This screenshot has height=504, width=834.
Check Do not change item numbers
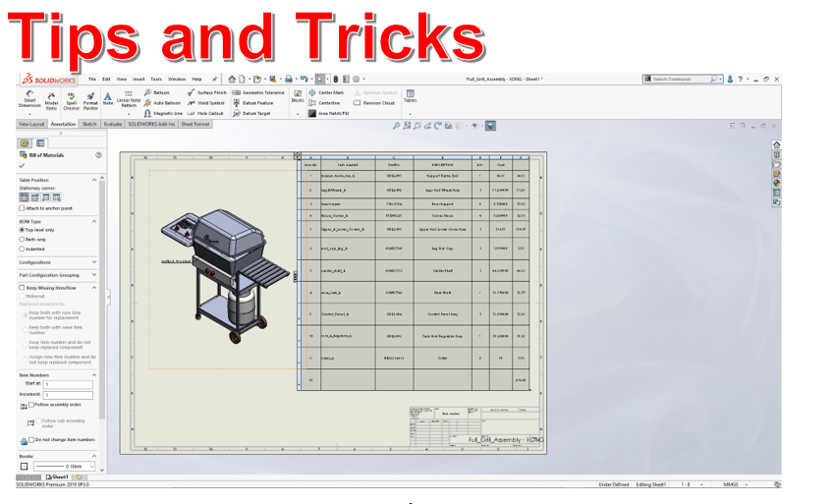[x=31, y=439]
